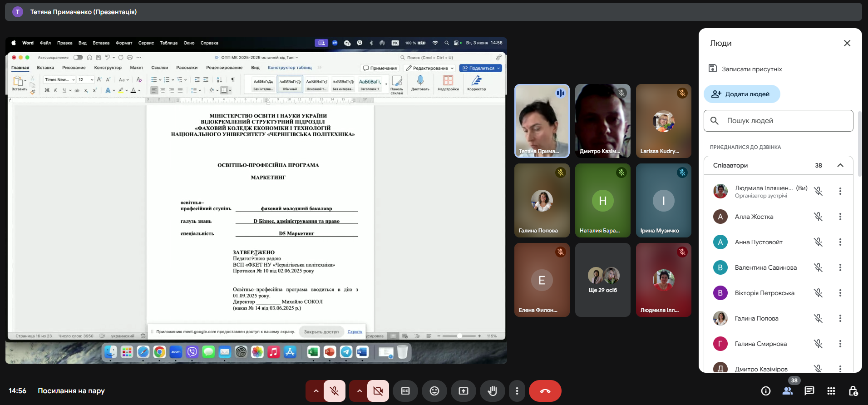Collapse the Співавтори section
Image resolution: width=868 pixels, height=405 pixels.
point(840,165)
